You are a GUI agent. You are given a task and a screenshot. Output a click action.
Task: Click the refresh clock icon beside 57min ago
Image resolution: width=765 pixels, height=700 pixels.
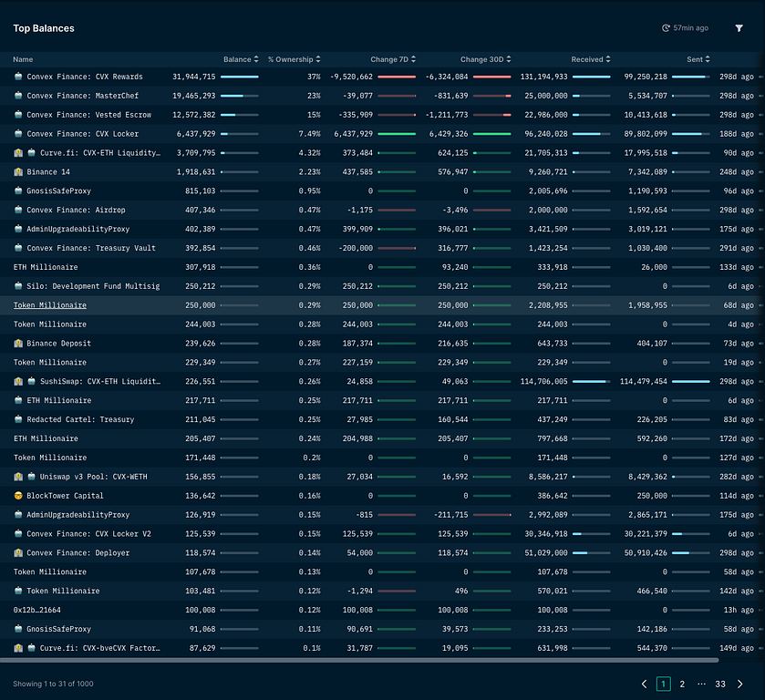point(667,28)
